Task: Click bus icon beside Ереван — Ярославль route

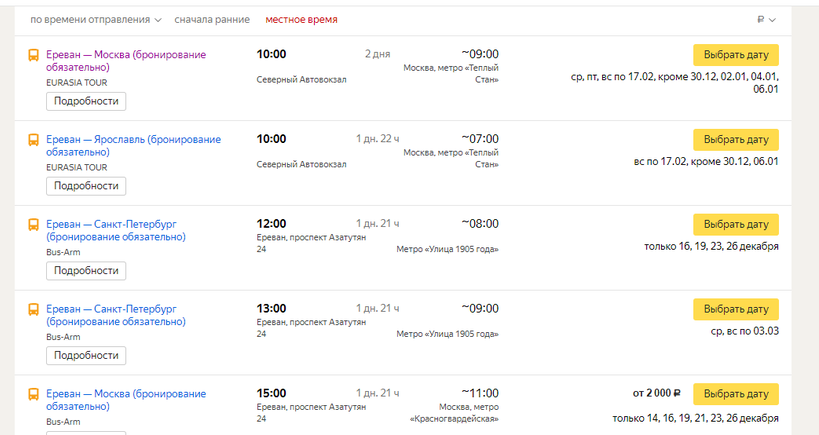Action: (x=33, y=141)
